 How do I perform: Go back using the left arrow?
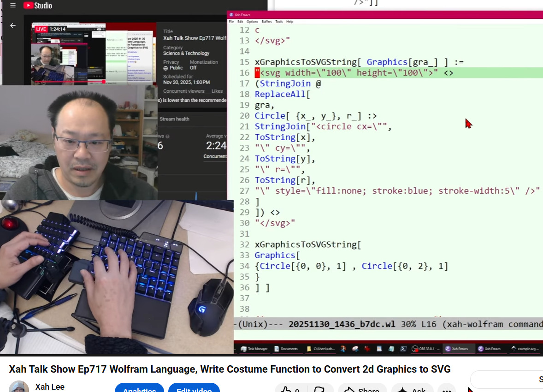[13, 26]
